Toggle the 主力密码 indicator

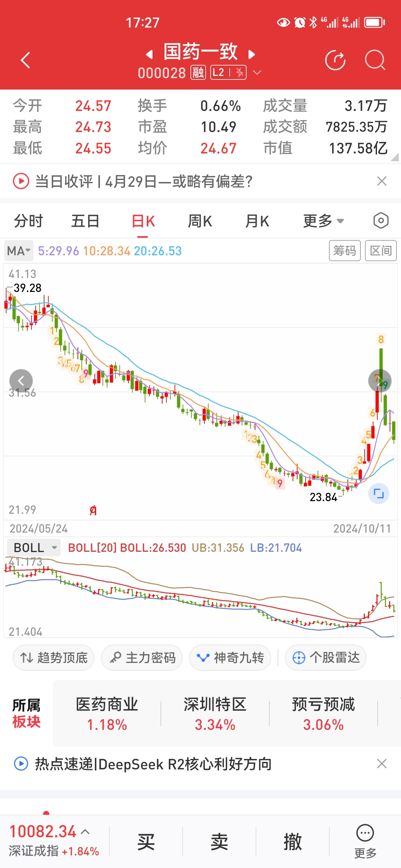142,657
